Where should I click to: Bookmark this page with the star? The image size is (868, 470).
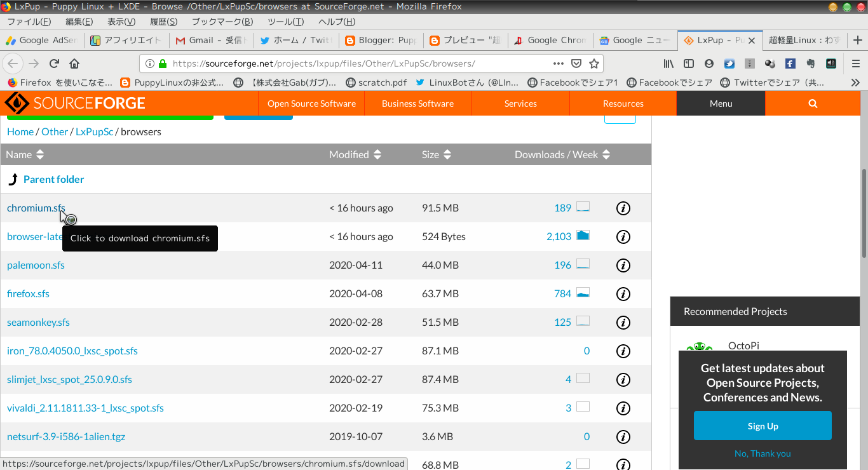point(594,64)
